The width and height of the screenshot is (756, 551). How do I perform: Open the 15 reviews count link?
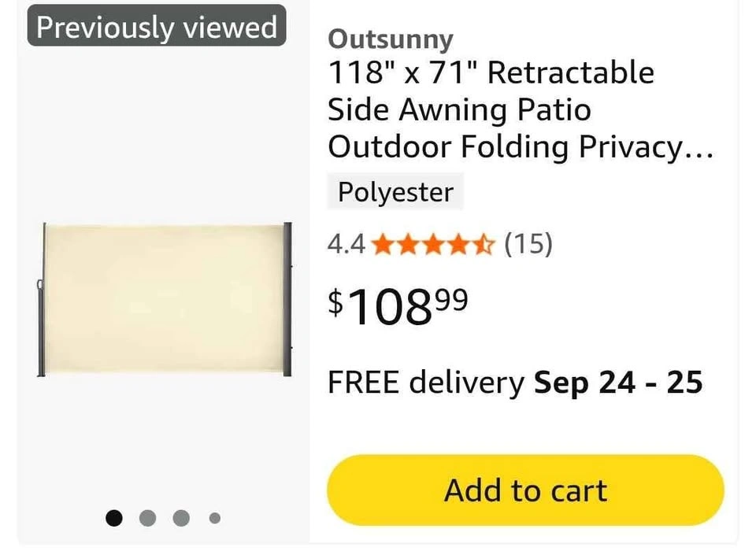point(528,245)
